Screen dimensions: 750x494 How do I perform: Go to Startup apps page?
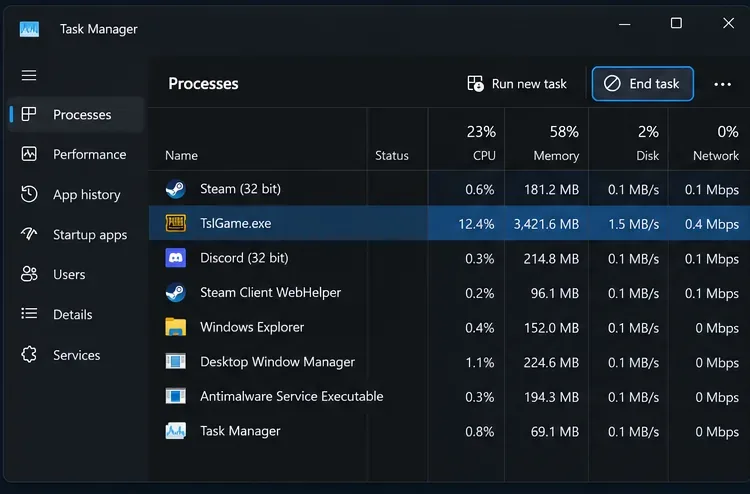77,234
